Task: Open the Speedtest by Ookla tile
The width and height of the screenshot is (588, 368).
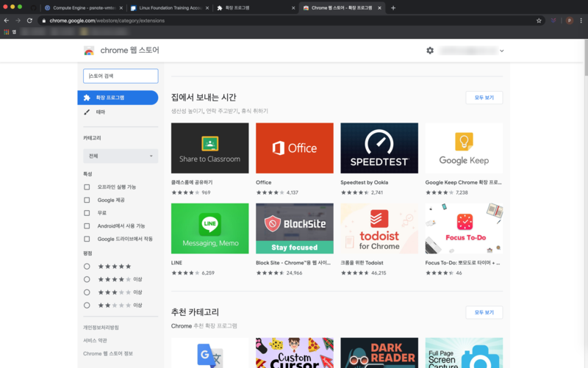Action: pos(379,148)
